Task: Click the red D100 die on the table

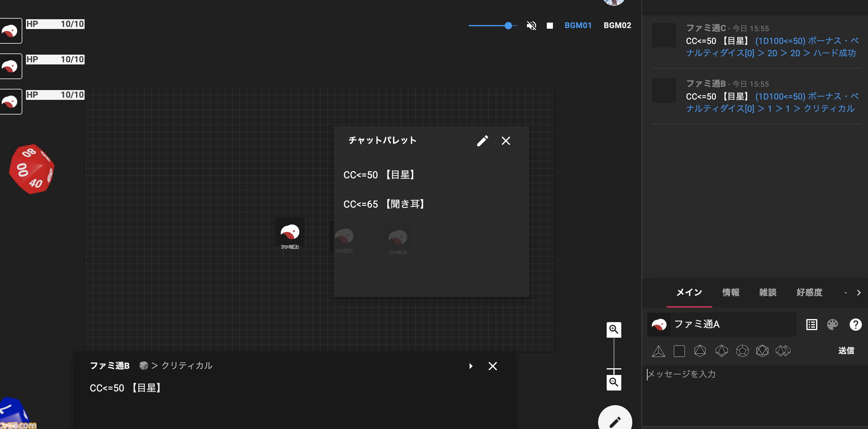Action: tap(32, 169)
